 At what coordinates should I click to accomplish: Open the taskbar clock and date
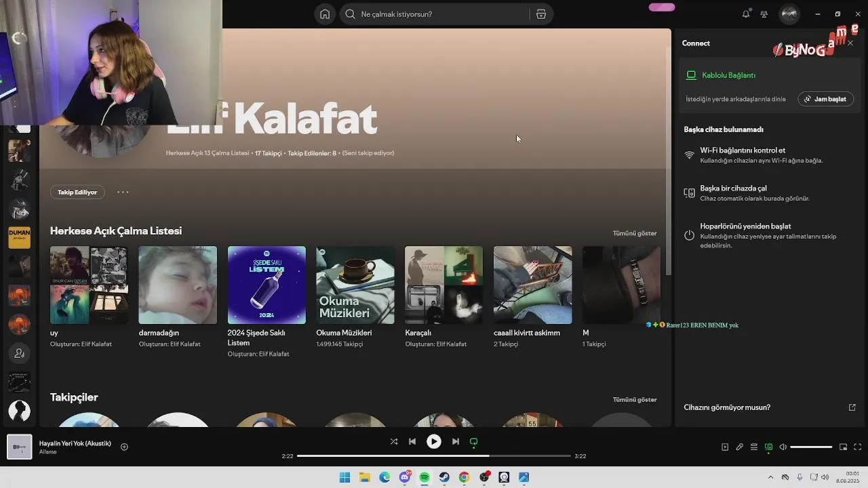coord(848,477)
